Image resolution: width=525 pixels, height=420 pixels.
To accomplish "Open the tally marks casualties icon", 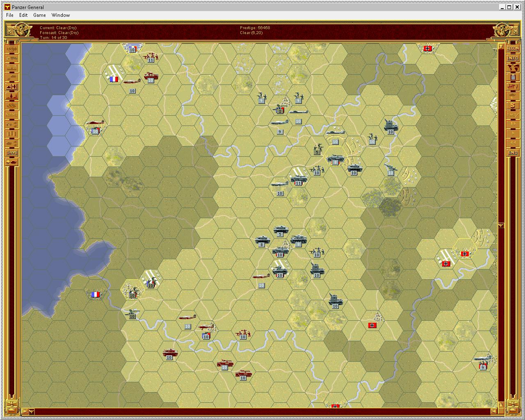I will point(513,87).
